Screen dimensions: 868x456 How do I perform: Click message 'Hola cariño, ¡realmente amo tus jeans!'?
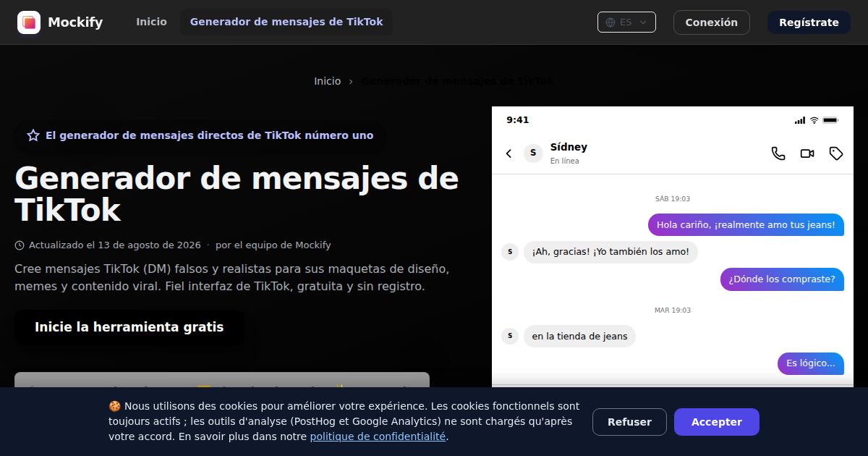[x=746, y=225]
